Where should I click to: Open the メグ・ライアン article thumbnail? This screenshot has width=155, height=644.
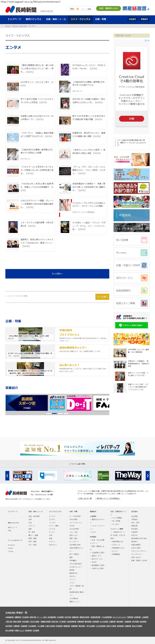click(x=13, y=227)
